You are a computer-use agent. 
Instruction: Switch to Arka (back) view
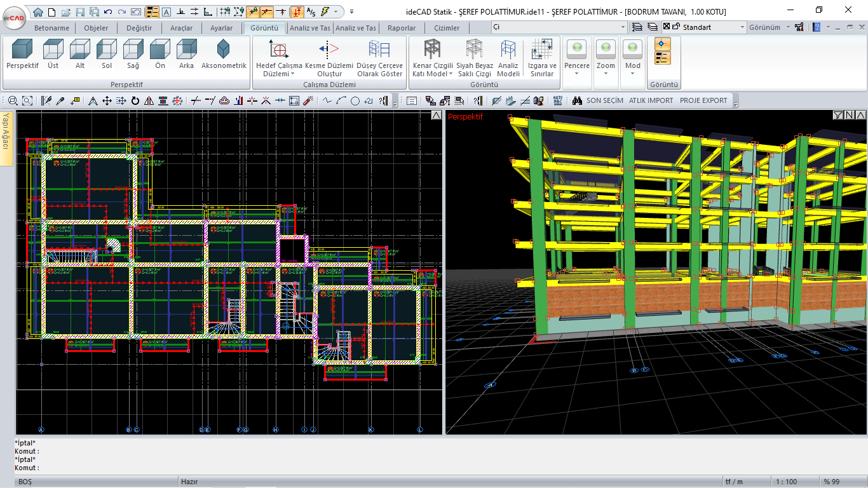pos(187,55)
